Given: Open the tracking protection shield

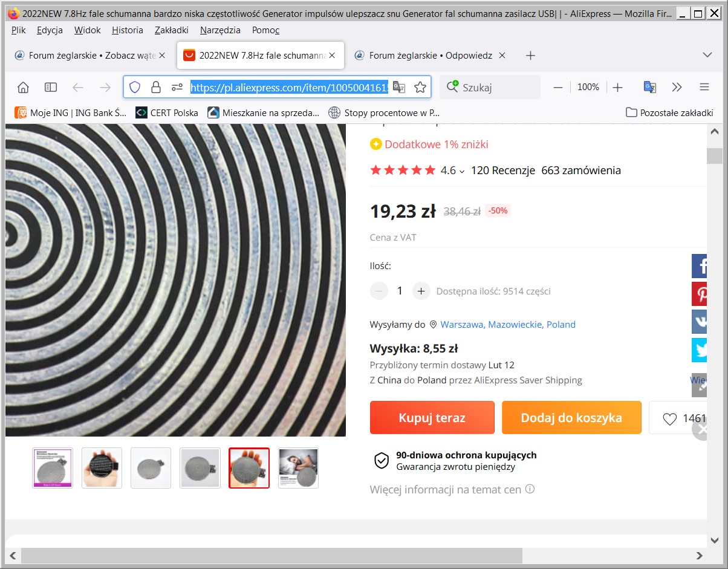Looking at the screenshot, I should click(135, 87).
